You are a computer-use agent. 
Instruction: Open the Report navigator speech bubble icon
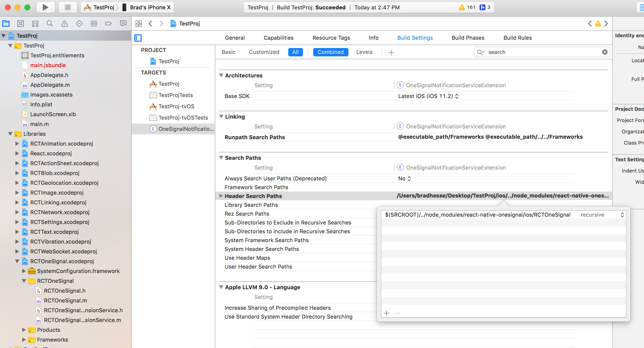click(123, 24)
